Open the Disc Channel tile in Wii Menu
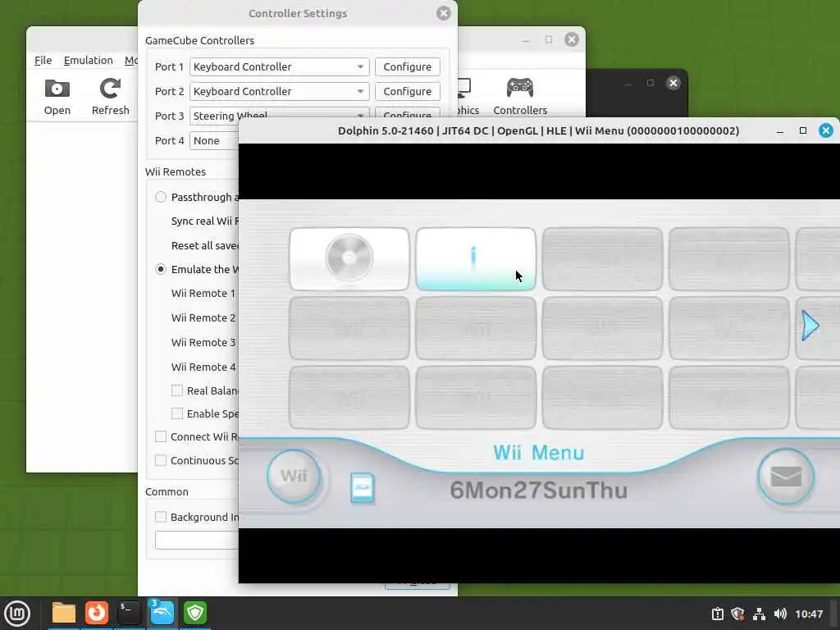This screenshot has height=630, width=840. 349,259
